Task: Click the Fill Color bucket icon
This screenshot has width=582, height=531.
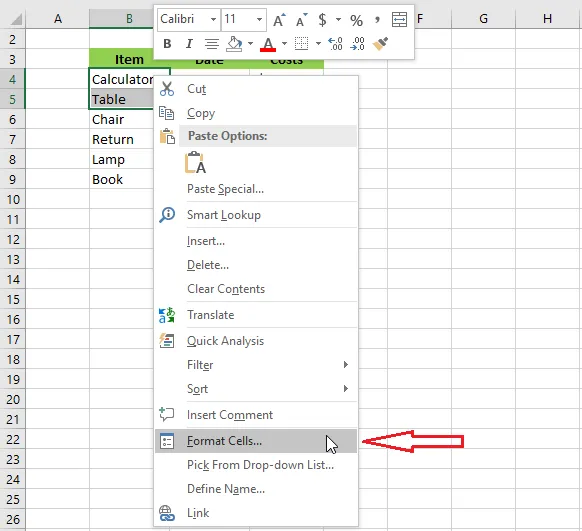Action: click(x=234, y=44)
